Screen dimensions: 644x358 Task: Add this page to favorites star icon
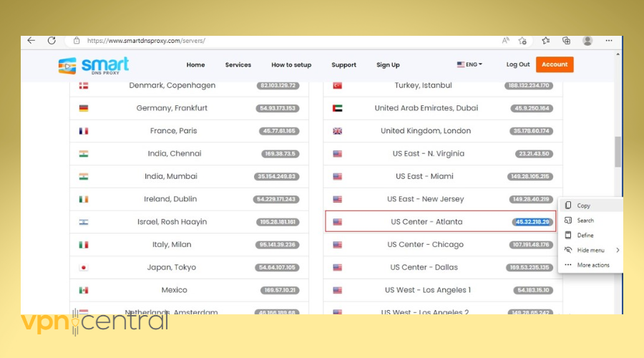click(x=522, y=40)
